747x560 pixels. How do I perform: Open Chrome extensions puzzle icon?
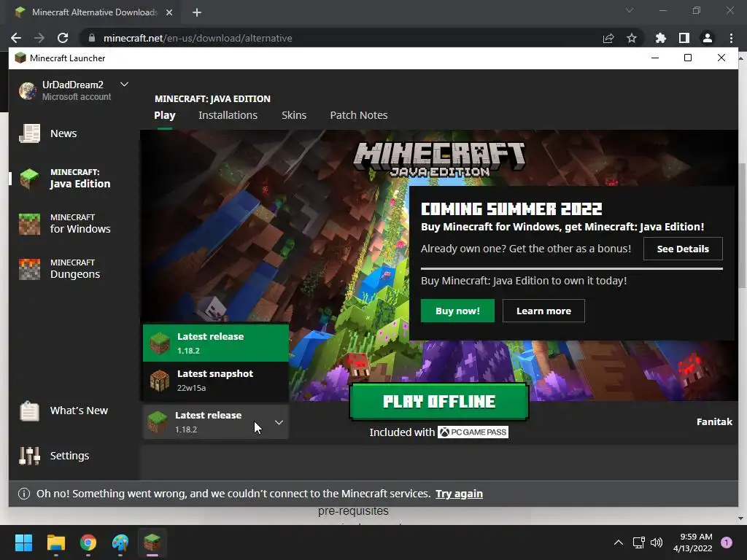tap(661, 38)
